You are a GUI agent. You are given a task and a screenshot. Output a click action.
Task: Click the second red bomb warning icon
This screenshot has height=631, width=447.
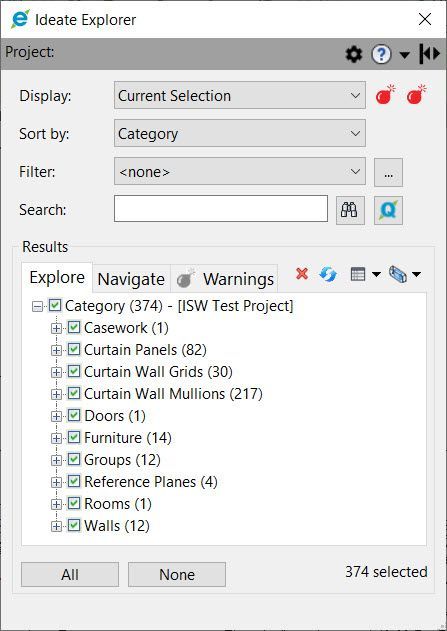416,95
